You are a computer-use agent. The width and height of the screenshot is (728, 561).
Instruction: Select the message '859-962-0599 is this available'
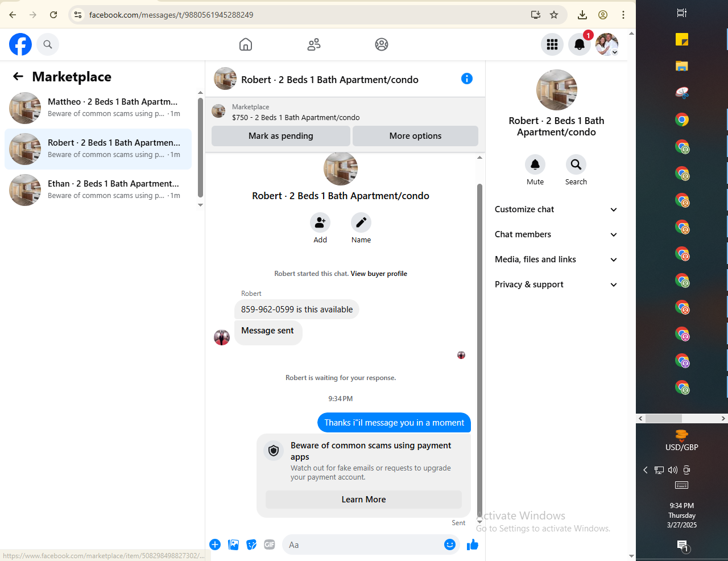(297, 310)
